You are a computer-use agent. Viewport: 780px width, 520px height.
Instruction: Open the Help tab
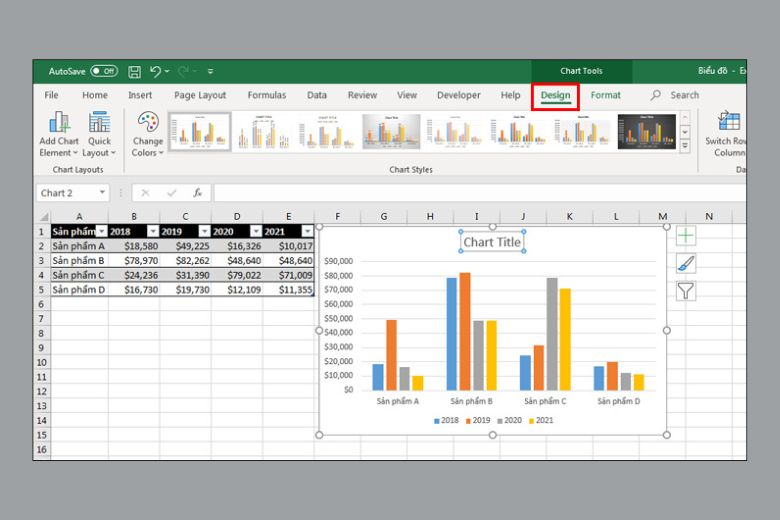pyautogui.click(x=510, y=95)
